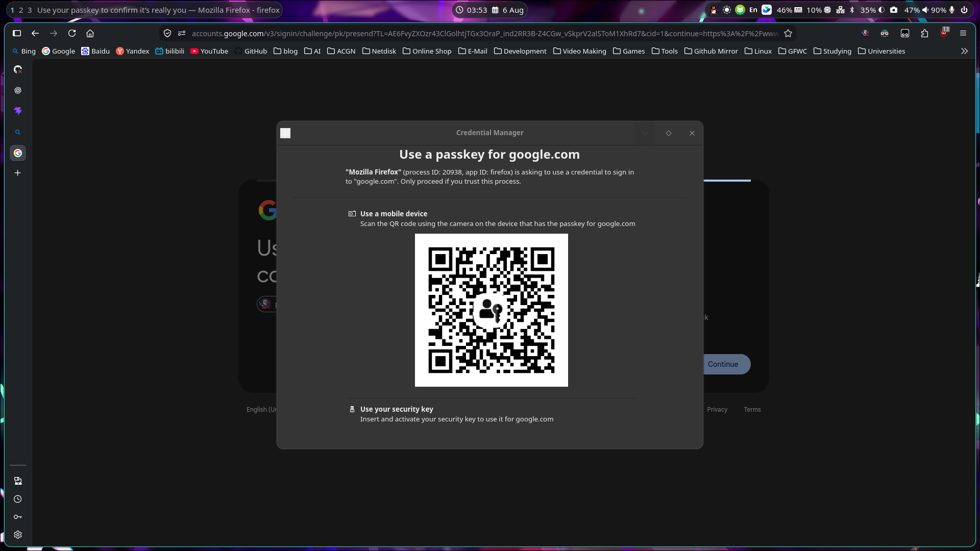Open the Games bookmarks folder
Viewport: 980px width, 551px height.
628,51
